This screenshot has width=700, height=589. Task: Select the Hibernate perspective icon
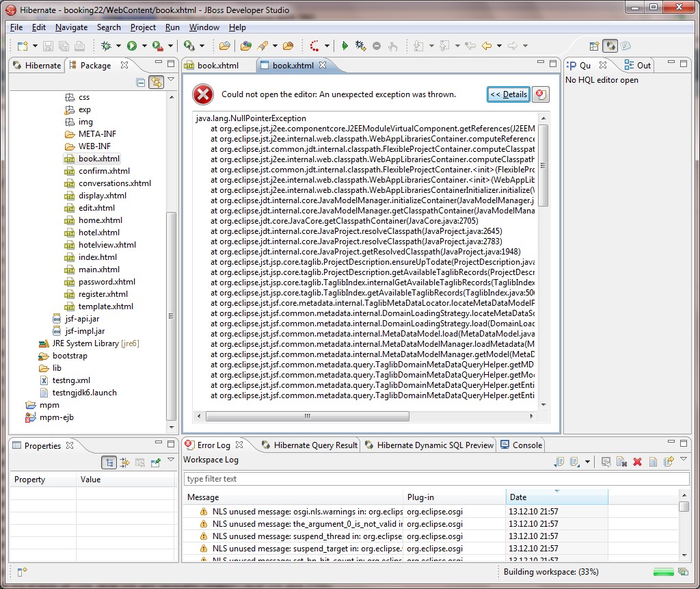[610, 46]
